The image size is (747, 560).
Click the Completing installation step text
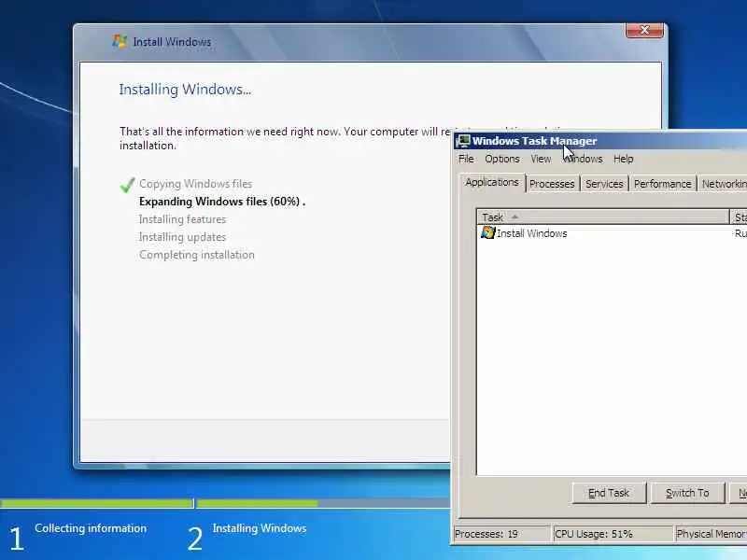[x=197, y=255]
